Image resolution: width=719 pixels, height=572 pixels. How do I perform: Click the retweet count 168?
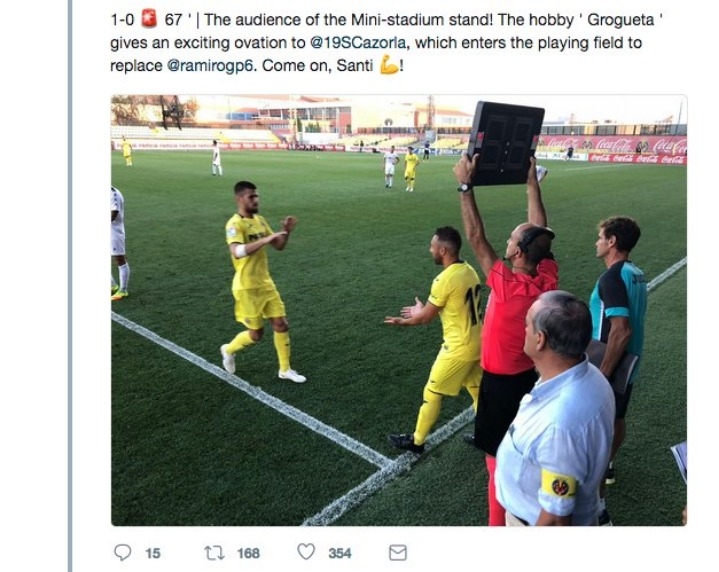(x=249, y=553)
